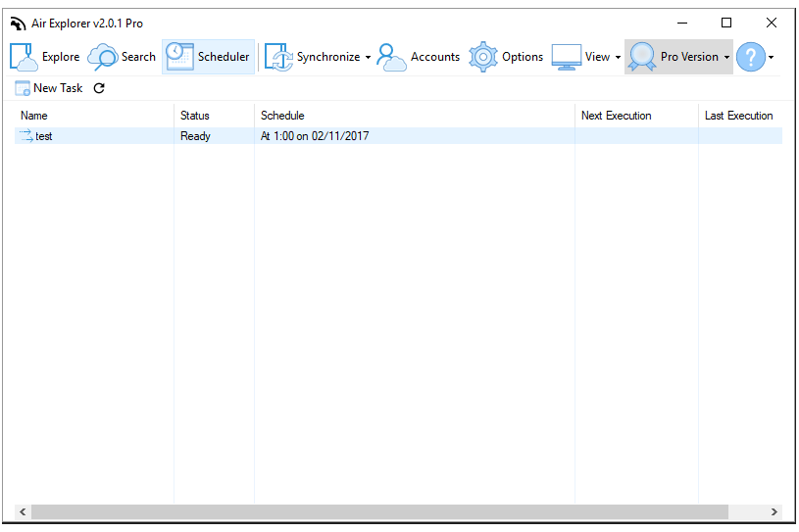Expand the View dropdown arrow

point(618,58)
